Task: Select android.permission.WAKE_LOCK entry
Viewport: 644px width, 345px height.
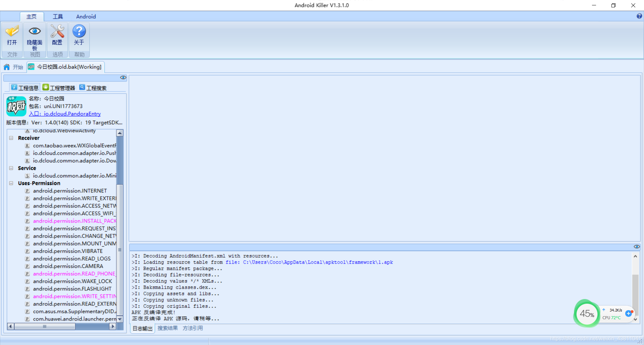Action: (72, 281)
